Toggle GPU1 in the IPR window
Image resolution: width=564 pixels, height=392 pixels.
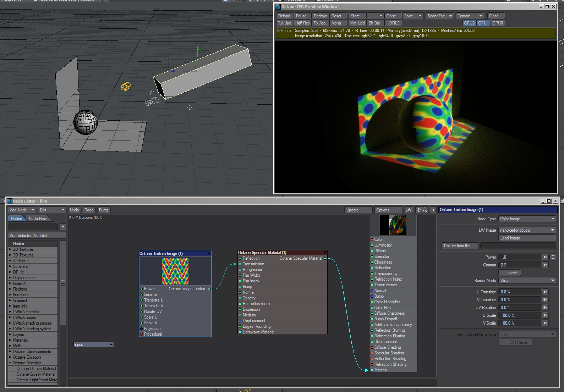pos(483,23)
